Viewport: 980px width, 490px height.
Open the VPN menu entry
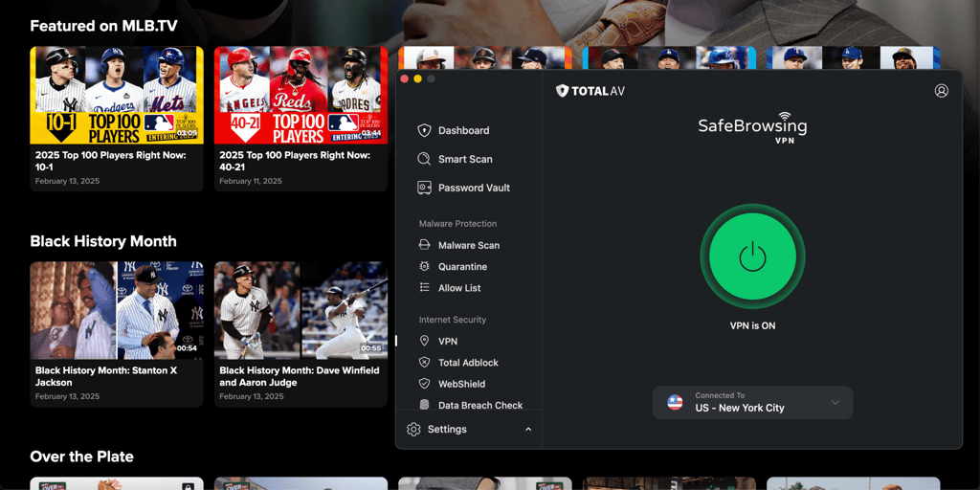point(448,342)
